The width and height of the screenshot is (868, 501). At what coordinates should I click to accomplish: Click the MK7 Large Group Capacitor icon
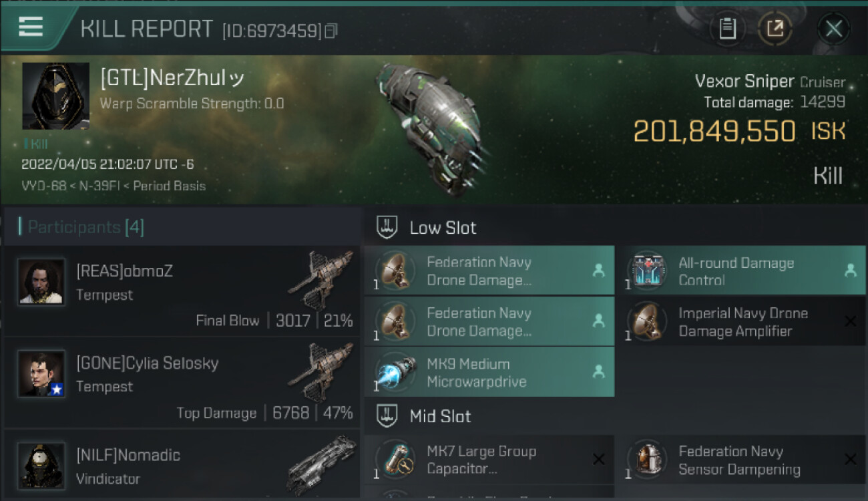395,460
